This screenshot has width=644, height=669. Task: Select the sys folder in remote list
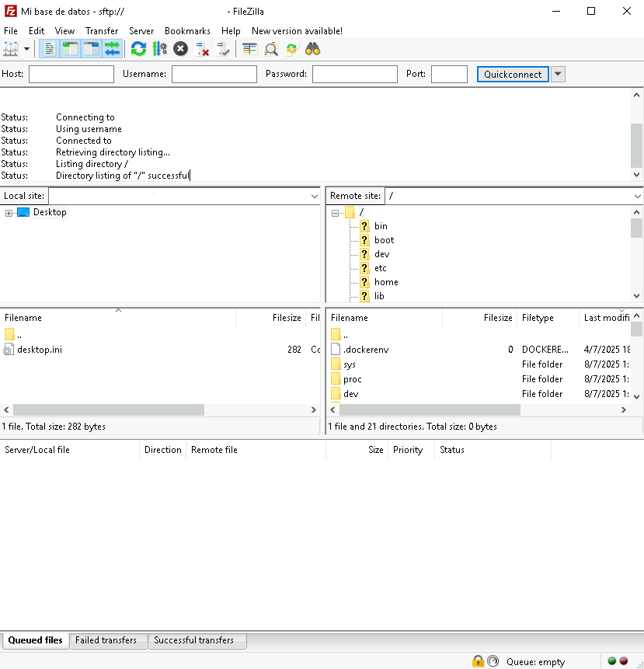click(350, 364)
